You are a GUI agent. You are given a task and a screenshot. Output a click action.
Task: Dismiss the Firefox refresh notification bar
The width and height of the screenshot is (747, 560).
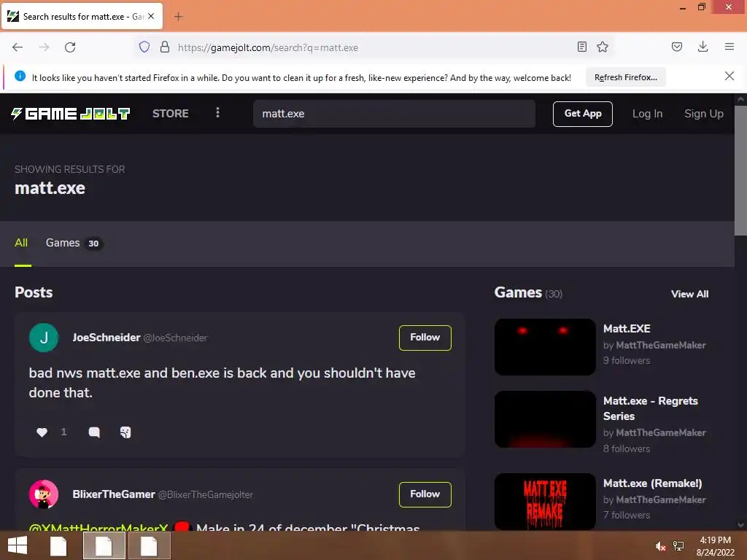point(729,76)
